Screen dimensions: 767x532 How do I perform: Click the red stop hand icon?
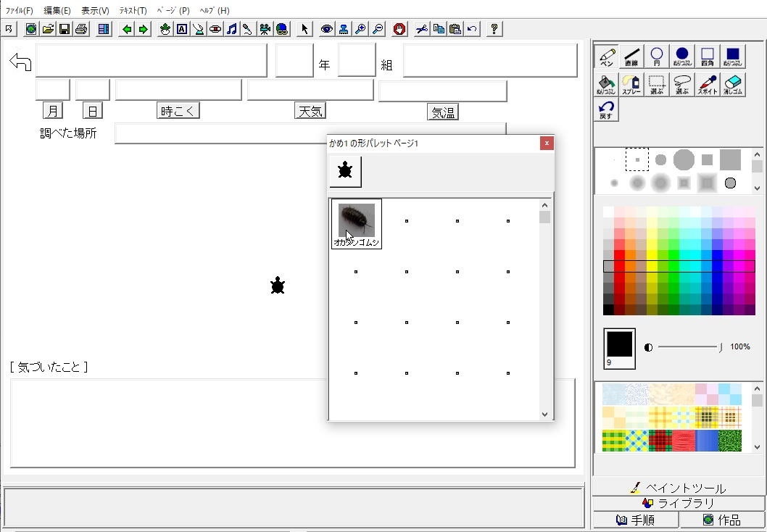point(399,29)
